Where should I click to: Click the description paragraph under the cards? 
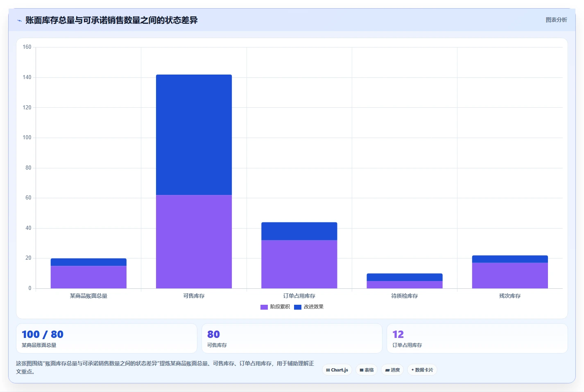click(x=165, y=367)
